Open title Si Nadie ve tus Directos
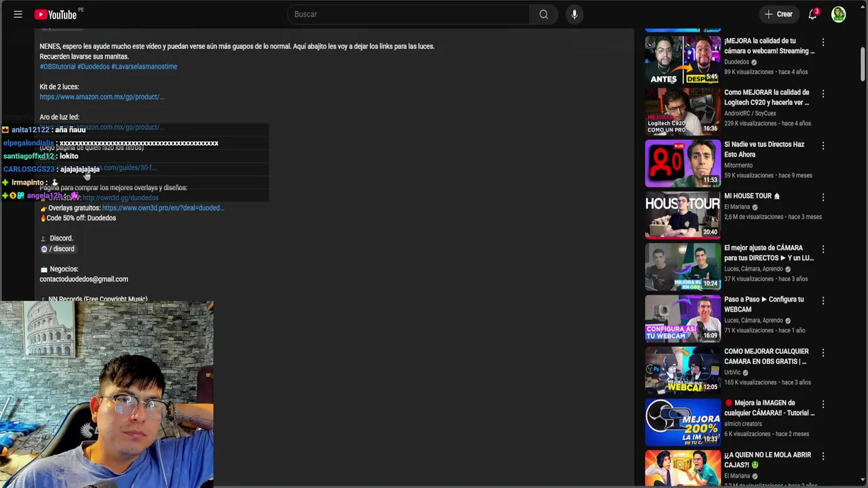The image size is (868, 488). pyautogui.click(x=764, y=149)
